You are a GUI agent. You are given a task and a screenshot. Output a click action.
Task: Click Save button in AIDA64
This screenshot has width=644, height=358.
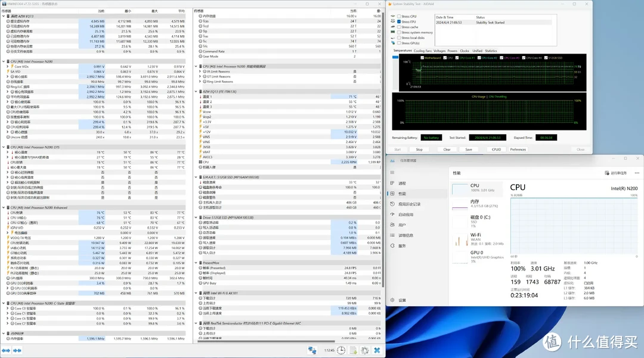[469, 150]
